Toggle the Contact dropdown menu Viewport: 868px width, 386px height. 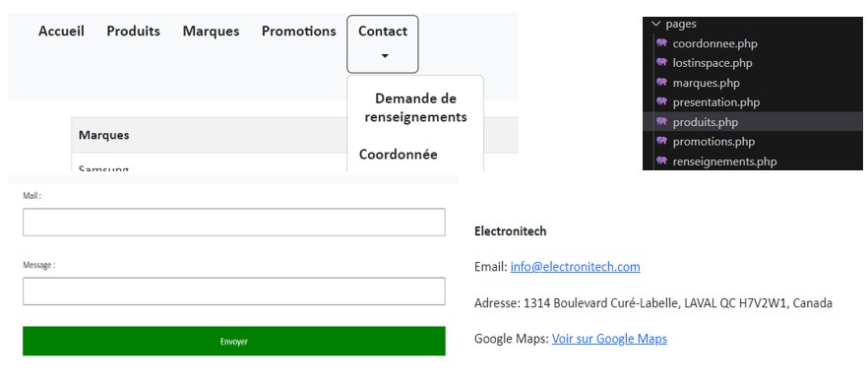coord(383,44)
